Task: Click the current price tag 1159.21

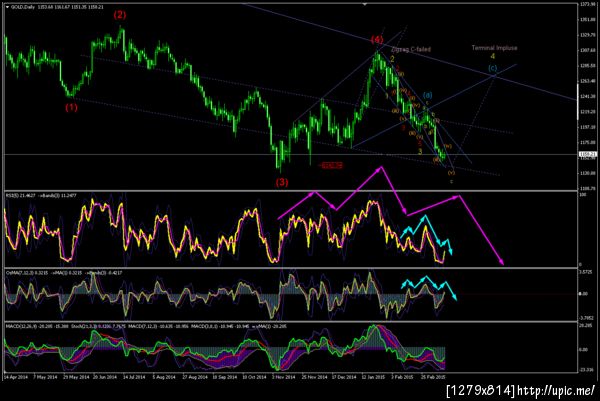Action: [588, 154]
